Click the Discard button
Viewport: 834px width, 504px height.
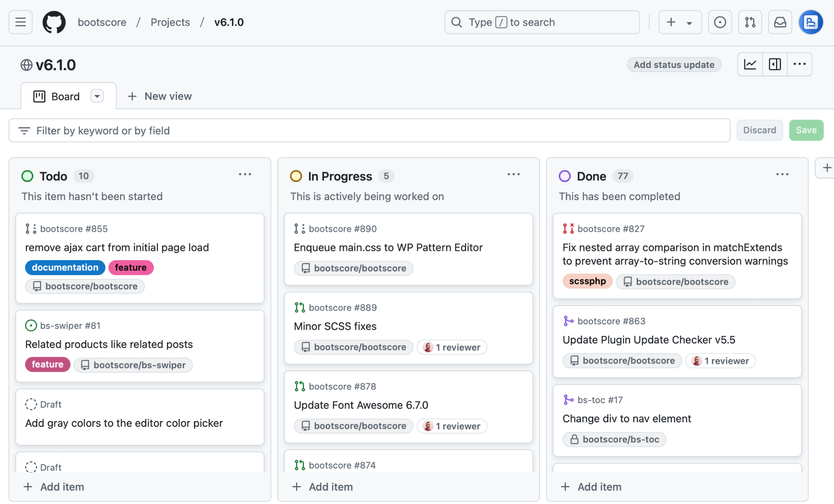pos(759,130)
